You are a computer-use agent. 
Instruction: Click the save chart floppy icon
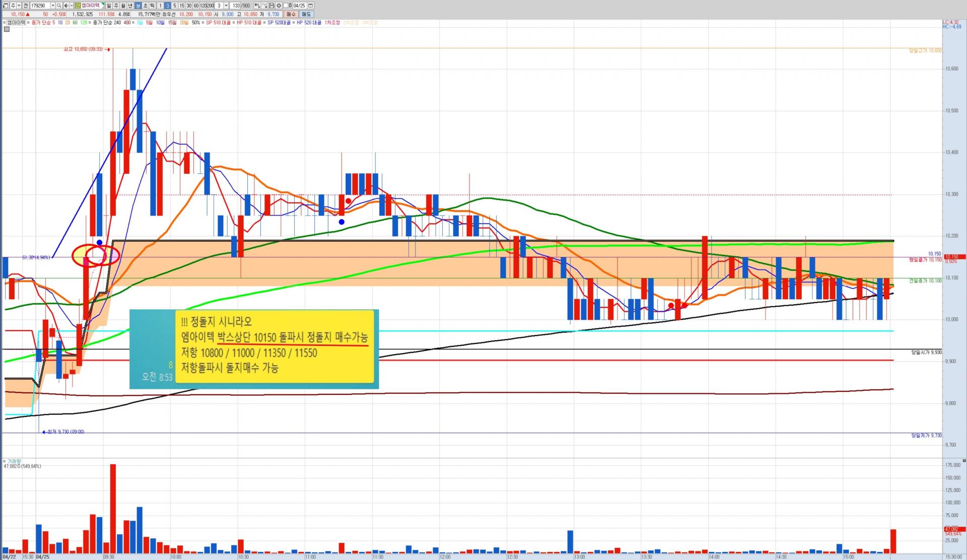point(271,6)
